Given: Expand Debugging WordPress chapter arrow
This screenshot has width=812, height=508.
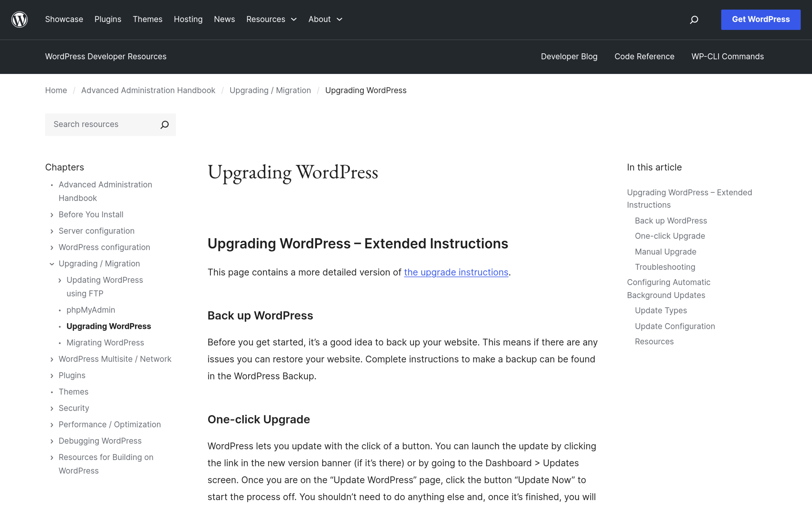Looking at the screenshot, I should point(52,441).
